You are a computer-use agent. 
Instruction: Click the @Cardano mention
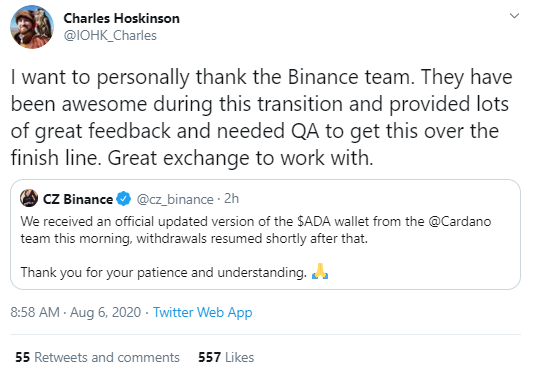[x=460, y=221]
